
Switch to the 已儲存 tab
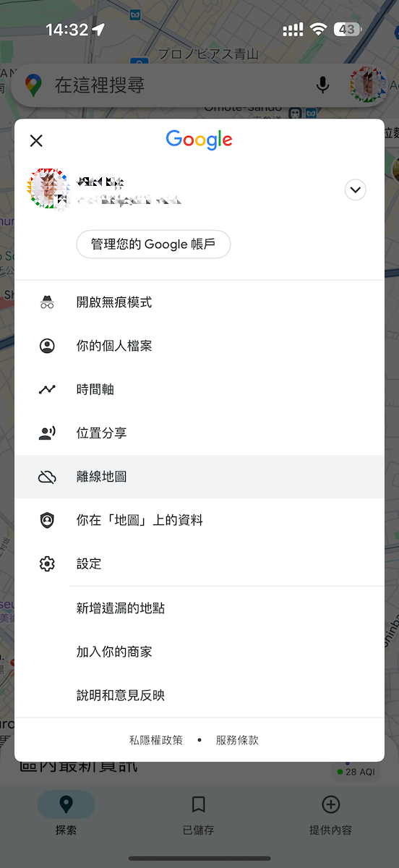(199, 815)
